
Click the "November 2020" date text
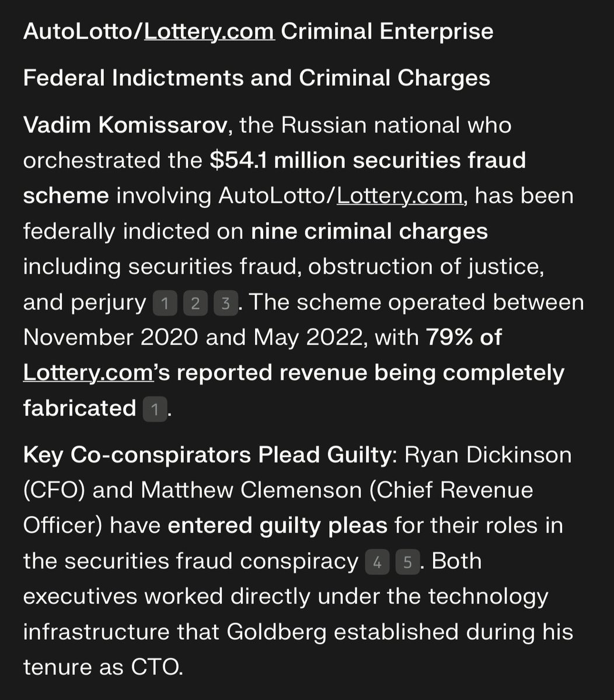(111, 337)
